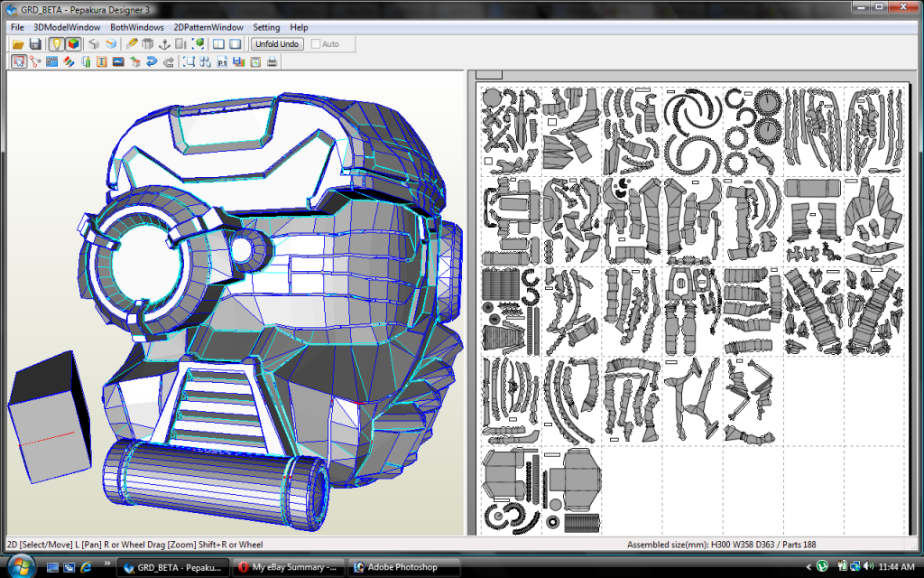Click the insert image picture icon
The width and height of the screenshot is (924, 578).
[118, 61]
